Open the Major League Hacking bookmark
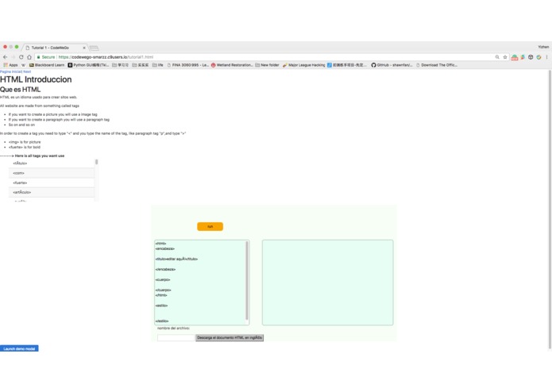The height and width of the screenshot is (392, 552). (x=304, y=65)
